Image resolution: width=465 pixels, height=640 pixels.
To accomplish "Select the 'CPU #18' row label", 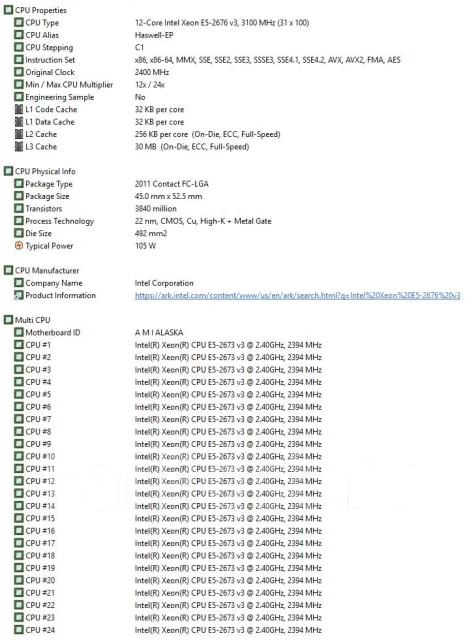I will click(40, 556).
